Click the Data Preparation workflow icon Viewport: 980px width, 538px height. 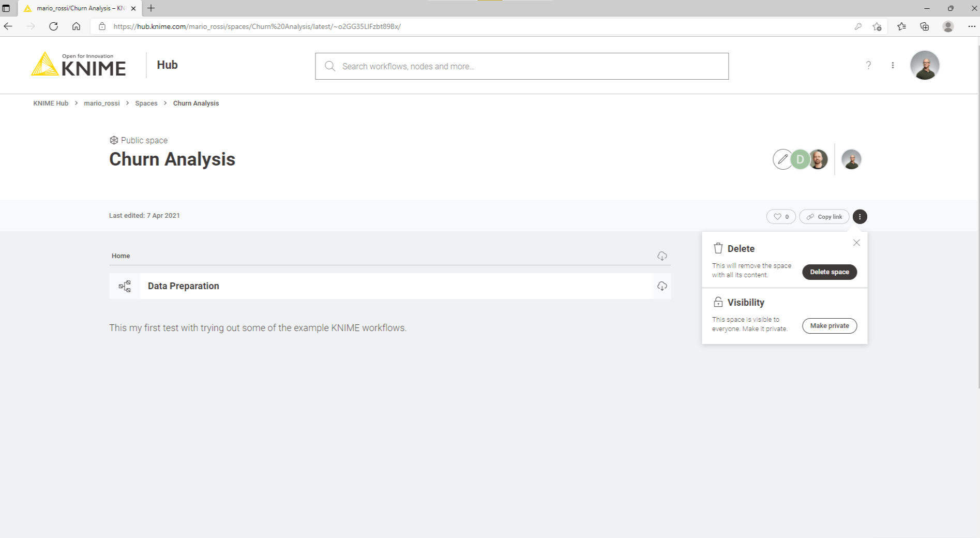coord(125,286)
